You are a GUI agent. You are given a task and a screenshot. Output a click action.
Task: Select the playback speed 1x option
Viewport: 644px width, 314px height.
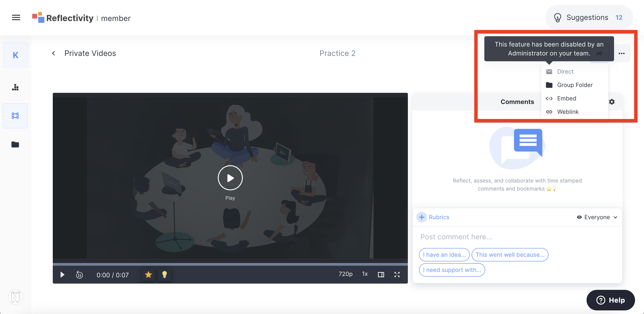tap(364, 274)
